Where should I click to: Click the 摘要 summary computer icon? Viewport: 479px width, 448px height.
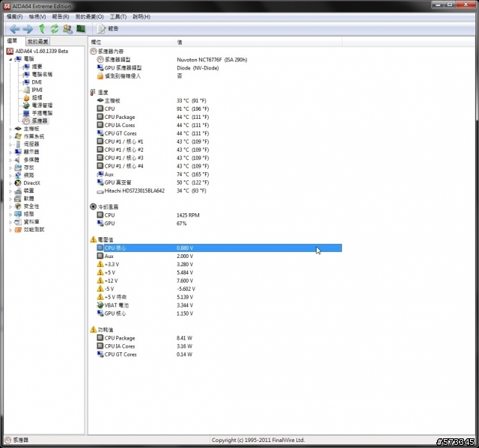coord(27,67)
